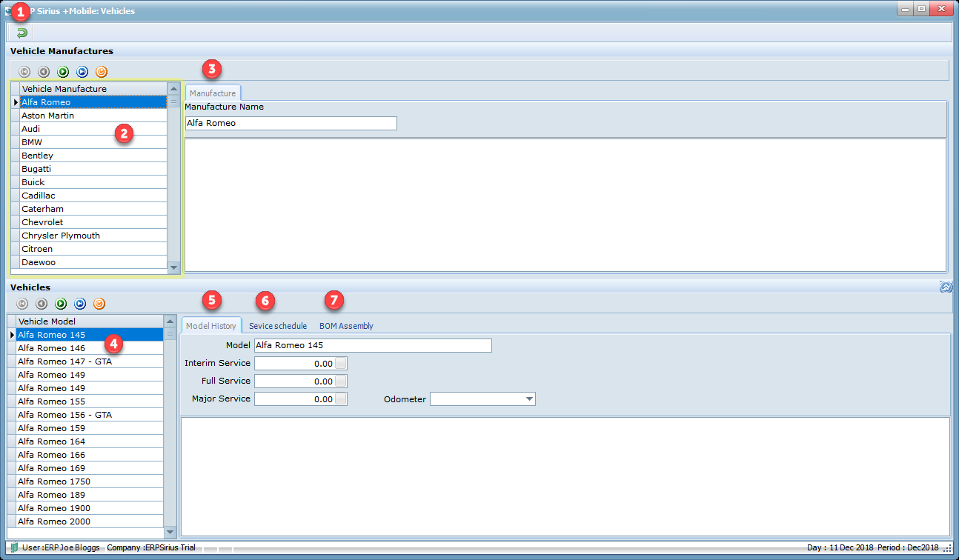The height and width of the screenshot is (560, 959).
Task: Select Buick in manufacturer list
Action: [x=93, y=182]
